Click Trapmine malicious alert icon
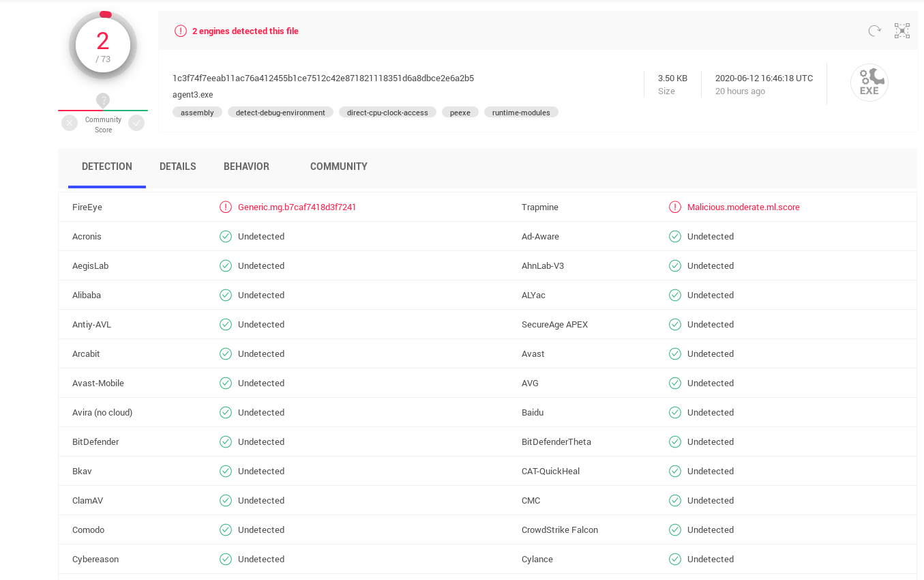The height and width of the screenshot is (580, 924). pyautogui.click(x=675, y=207)
